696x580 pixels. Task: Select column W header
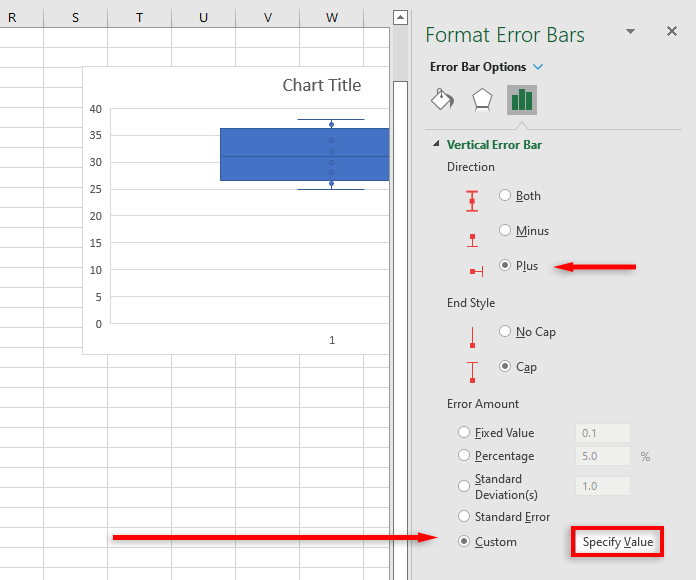(332, 18)
